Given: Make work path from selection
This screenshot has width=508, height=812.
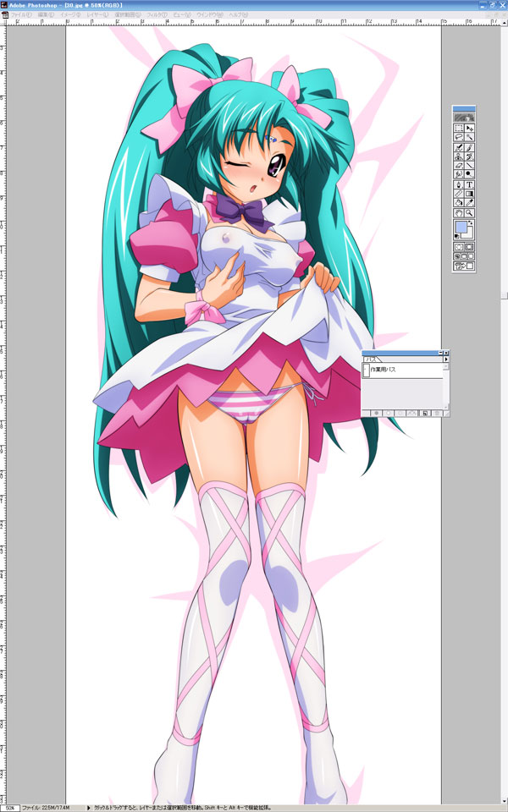Looking at the screenshot, I should point(412,414).
